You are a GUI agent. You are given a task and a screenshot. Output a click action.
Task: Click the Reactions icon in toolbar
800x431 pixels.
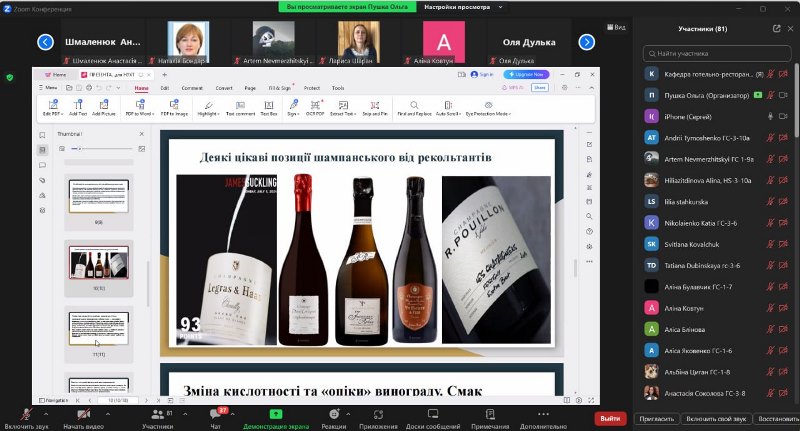click(333, 415)
